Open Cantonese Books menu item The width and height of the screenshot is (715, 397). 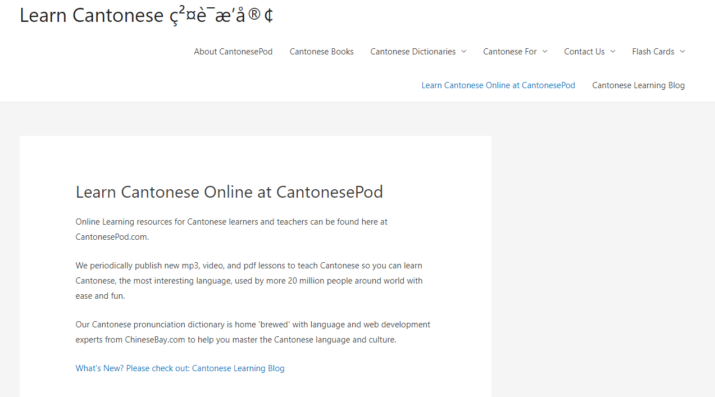point(321,52)
